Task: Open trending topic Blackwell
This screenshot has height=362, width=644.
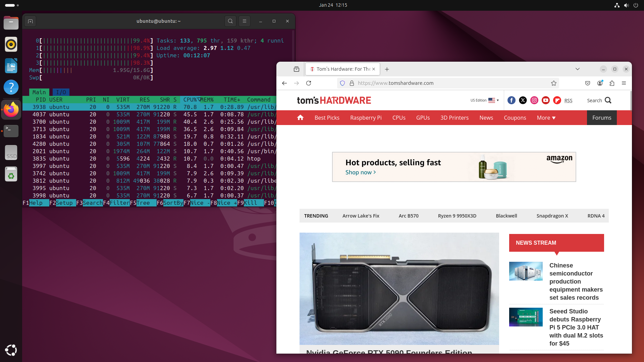Action: click(506, 216)
